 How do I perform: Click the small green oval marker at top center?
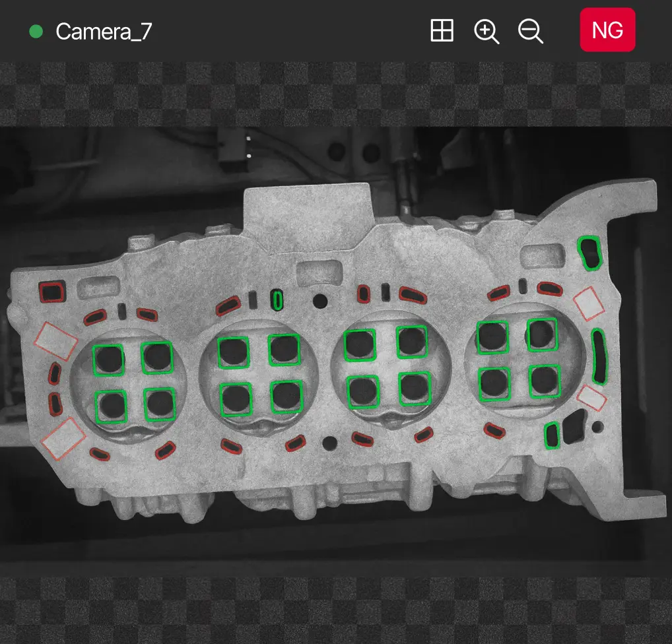point(278,300)
